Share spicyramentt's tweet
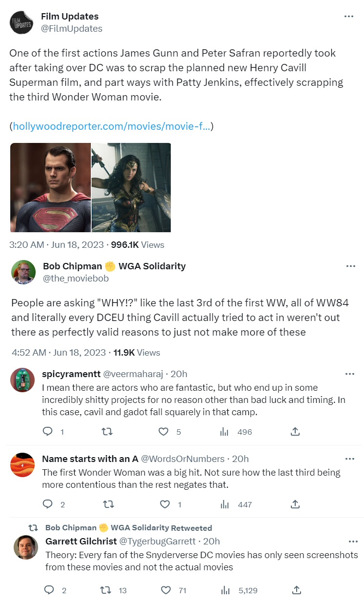 click(295, 431)
